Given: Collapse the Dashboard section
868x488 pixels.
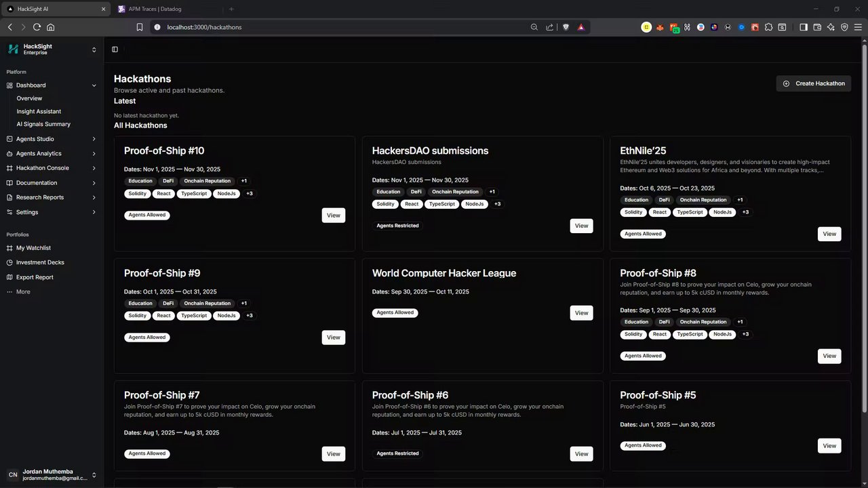Looking at the screenshot, I should [x=94, y=85].
